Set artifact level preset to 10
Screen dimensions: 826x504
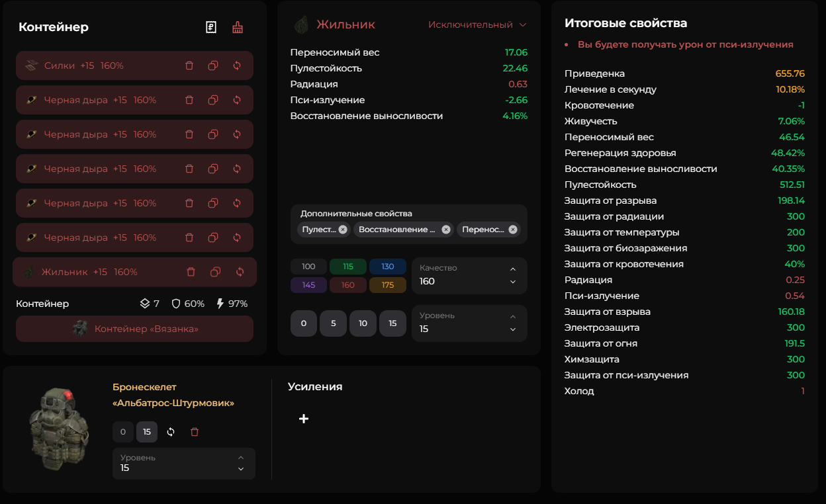363,323
